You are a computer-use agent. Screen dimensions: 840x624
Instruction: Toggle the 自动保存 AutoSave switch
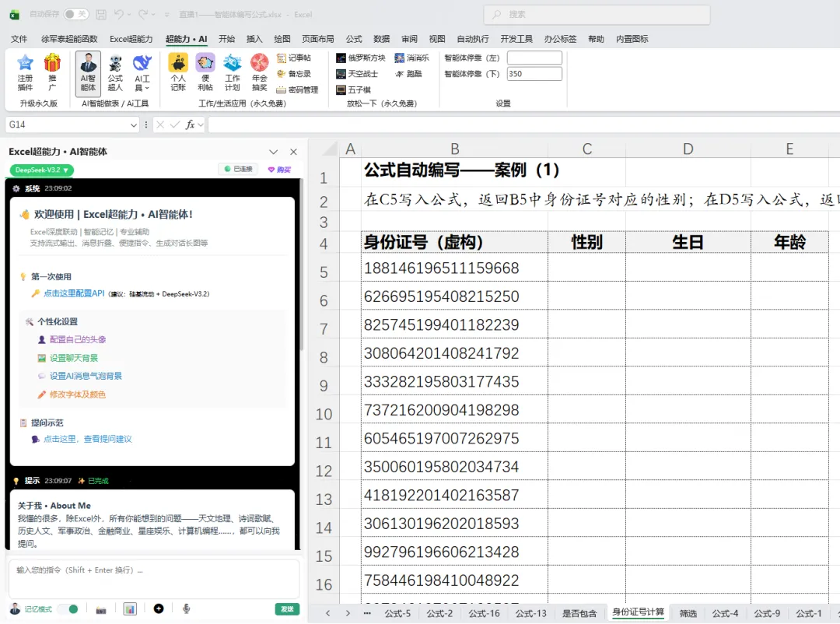point(76,15)
